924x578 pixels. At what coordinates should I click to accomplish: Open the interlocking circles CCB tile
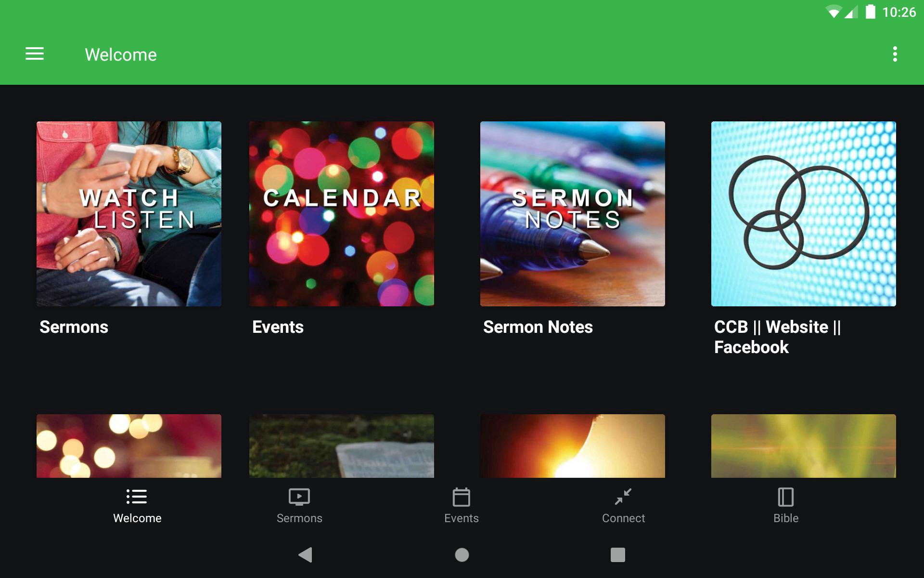(x=803, y=213)
